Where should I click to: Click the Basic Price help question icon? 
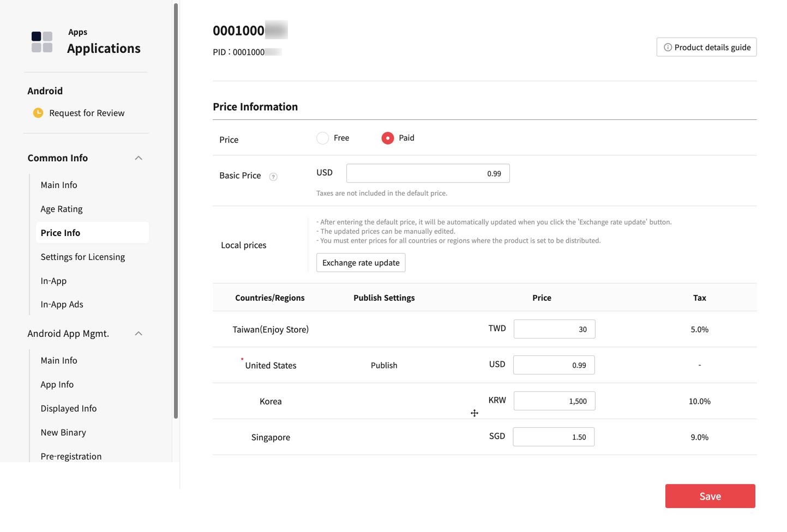273,177
